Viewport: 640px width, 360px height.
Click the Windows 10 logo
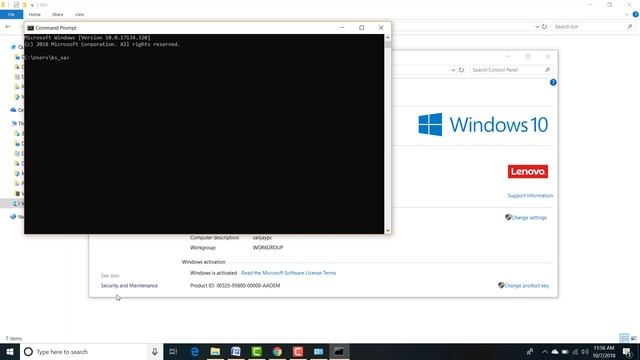tap(483, 124)
